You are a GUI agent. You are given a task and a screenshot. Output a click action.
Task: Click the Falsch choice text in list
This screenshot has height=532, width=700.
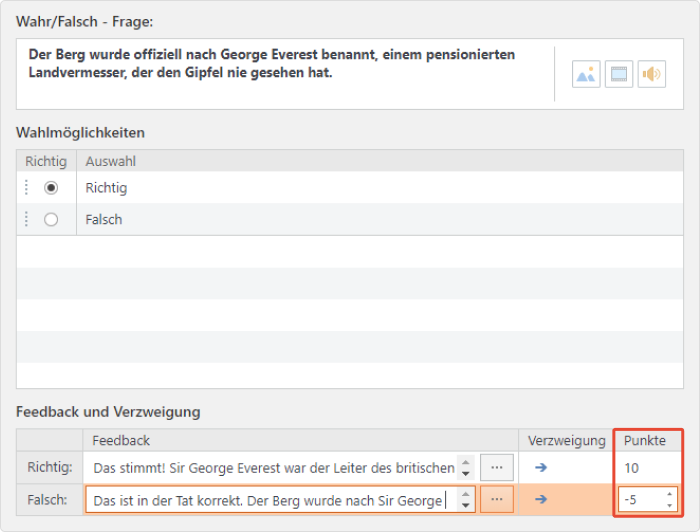click(x=104, y=220)
